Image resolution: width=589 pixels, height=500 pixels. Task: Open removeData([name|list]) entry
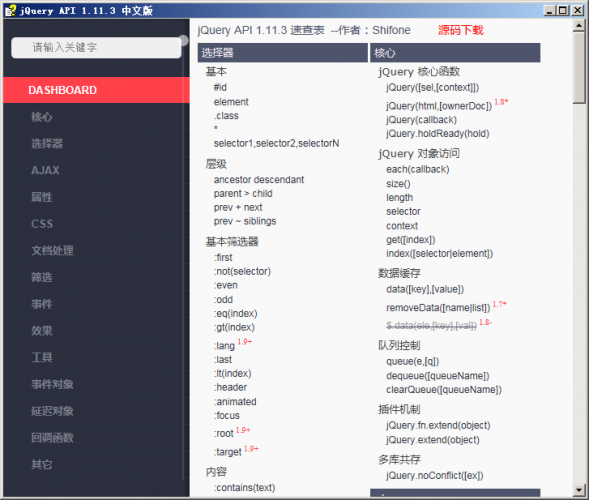(x=438, y=308)
